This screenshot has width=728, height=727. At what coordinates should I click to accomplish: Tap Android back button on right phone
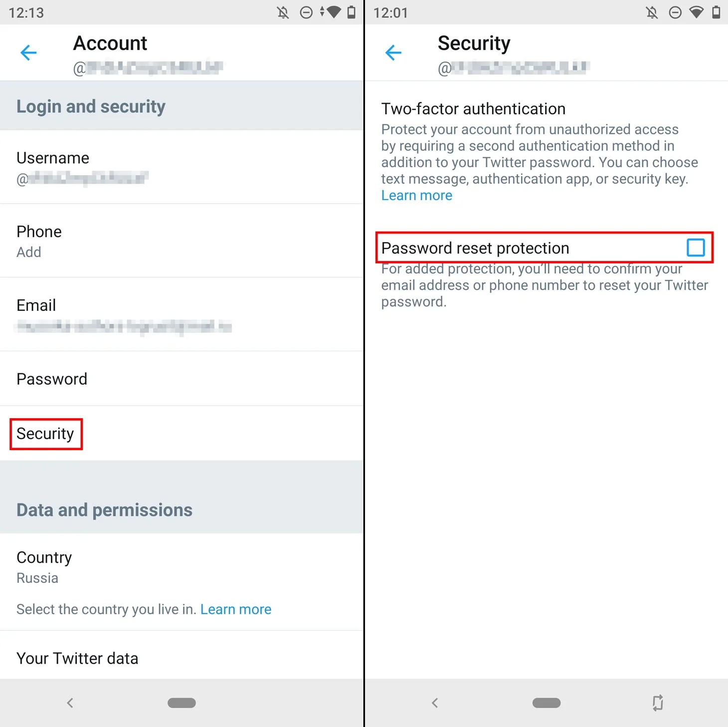pyautogui.click(x=435, y=703)
